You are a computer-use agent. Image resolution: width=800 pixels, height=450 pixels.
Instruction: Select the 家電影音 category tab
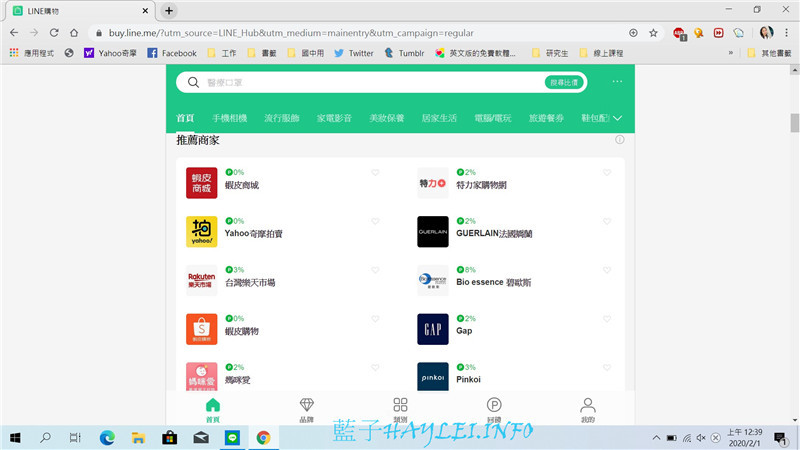click(334, 118)
